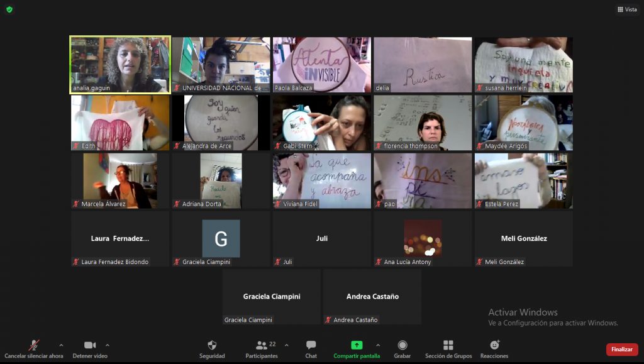Unmute microphone with Cancelar silenciar ahora
Viewport: 644px width, 364px height.
[34, 345]
